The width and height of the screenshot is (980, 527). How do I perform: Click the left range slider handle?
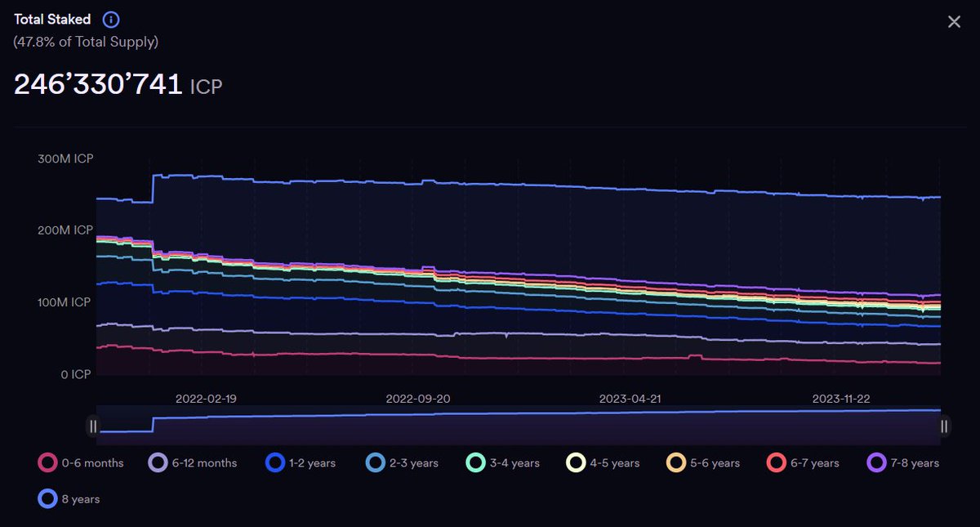[x=93, y=426]
